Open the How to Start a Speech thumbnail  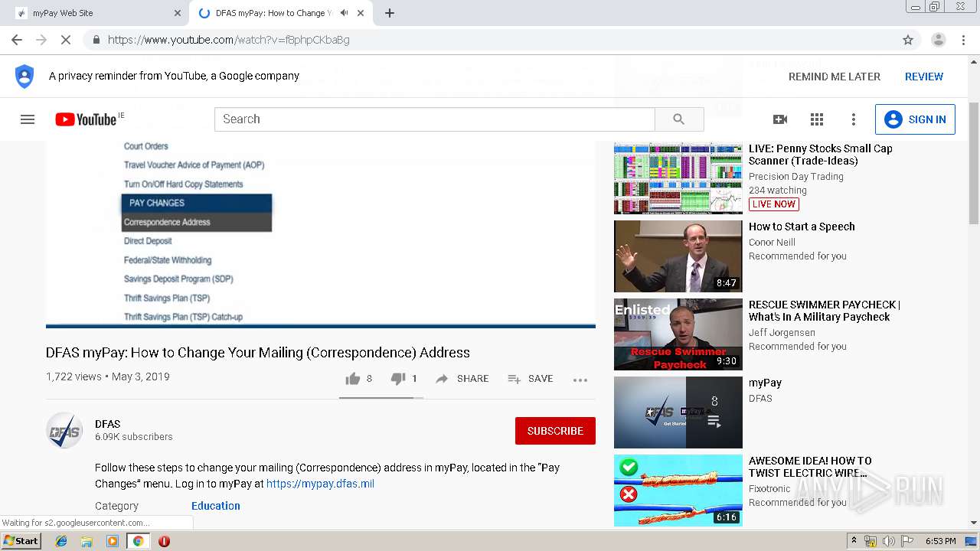pos(678,256)
